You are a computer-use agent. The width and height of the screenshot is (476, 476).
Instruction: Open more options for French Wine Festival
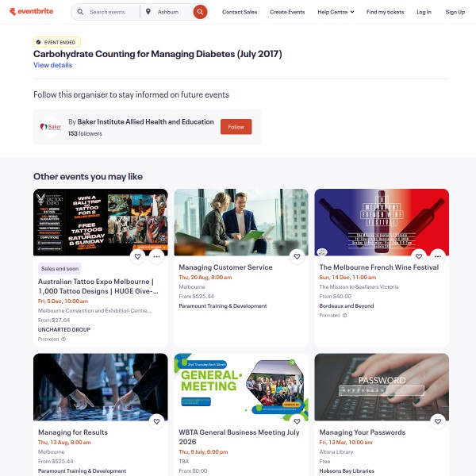coord(438,256)
